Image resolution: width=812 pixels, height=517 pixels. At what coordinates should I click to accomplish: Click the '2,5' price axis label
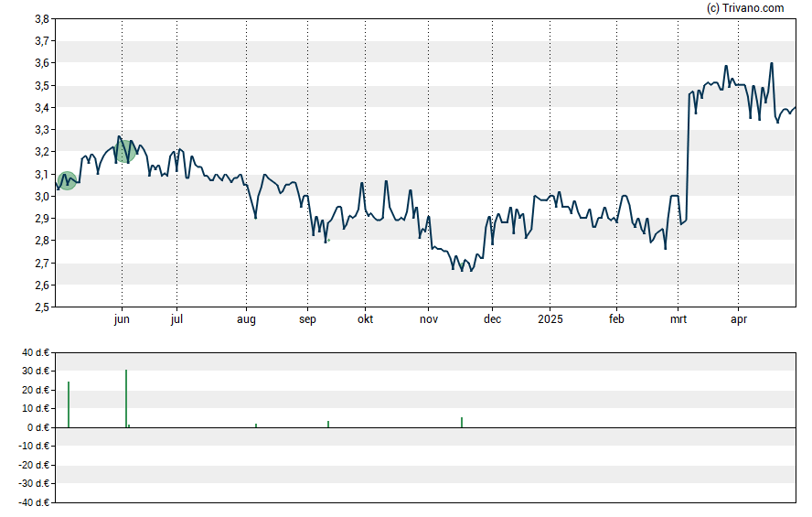point(42,307)
